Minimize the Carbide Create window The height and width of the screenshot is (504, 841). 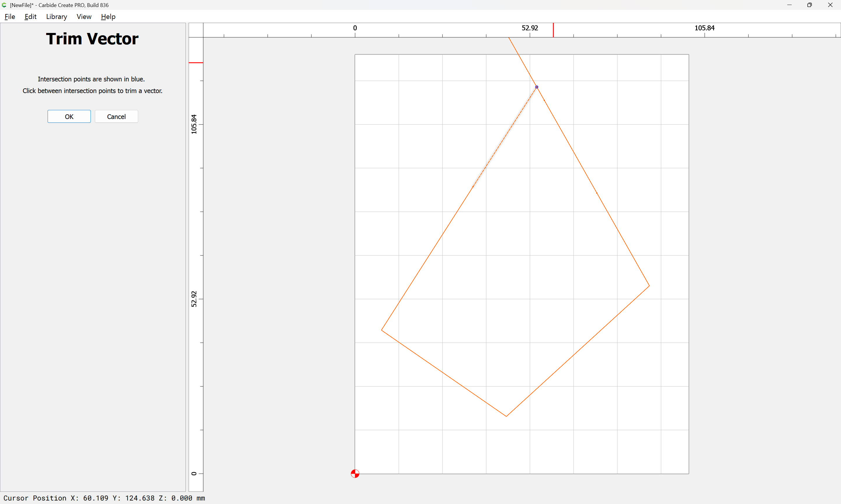click(789, 5)
